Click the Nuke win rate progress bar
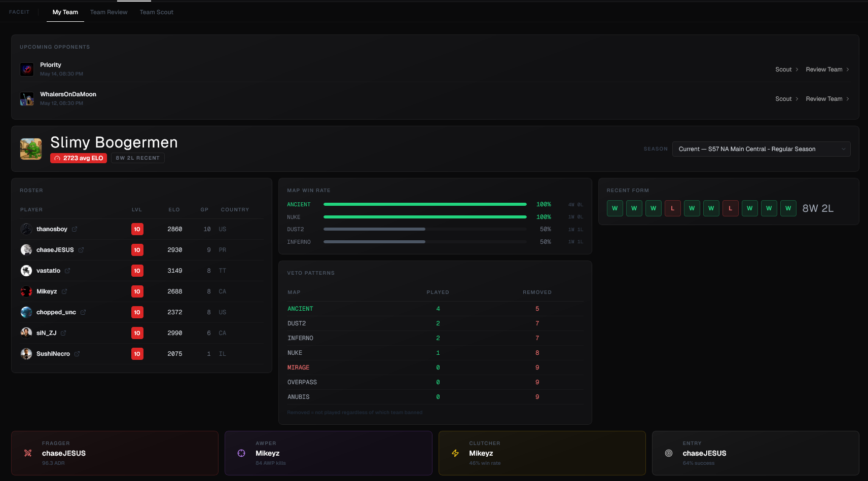 pyautogui.click(x=425, y=217)
